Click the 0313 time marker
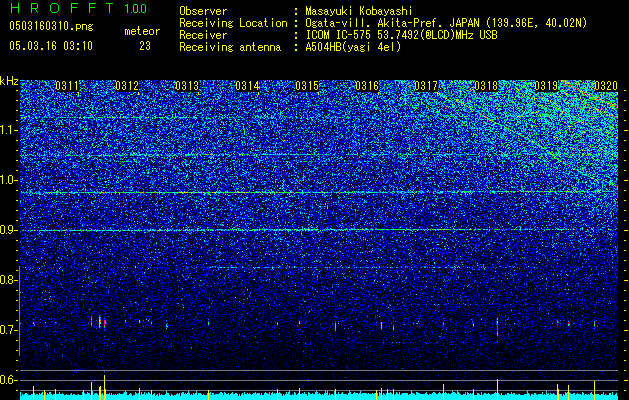The image size is (629, 400). coord(187,86)
